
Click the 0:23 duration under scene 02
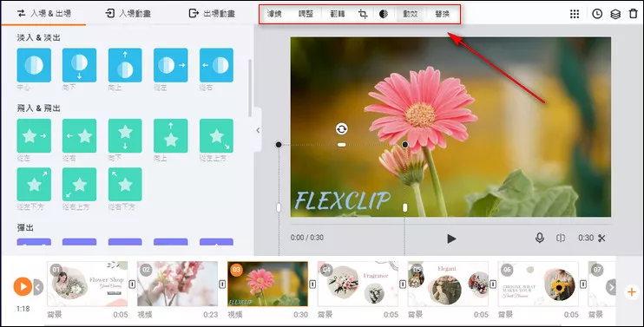pos(211,315)
